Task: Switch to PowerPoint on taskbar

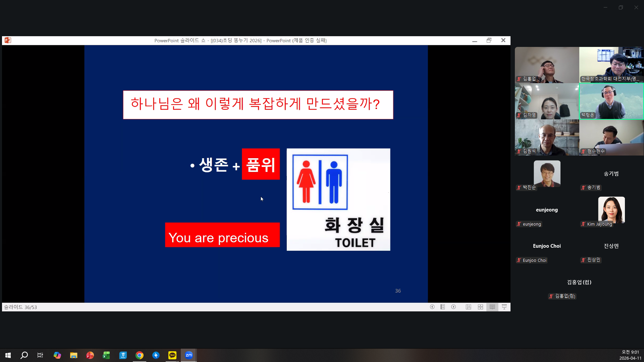Action: pos(90,355)
